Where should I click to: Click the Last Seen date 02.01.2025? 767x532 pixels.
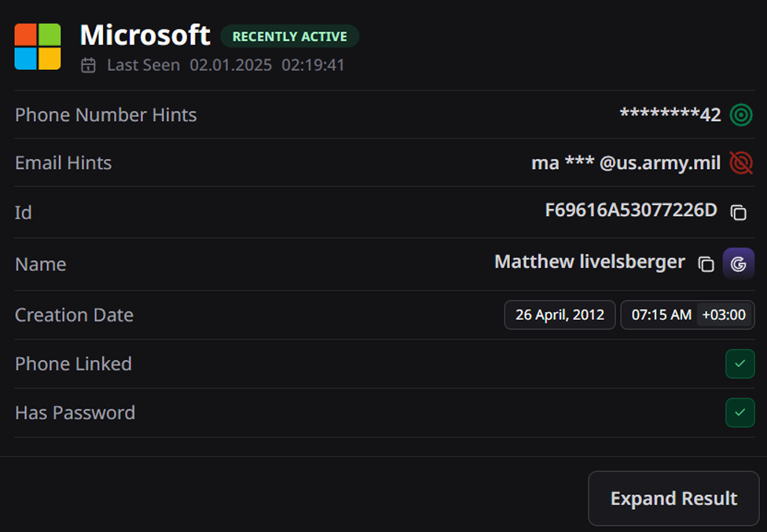231,65
